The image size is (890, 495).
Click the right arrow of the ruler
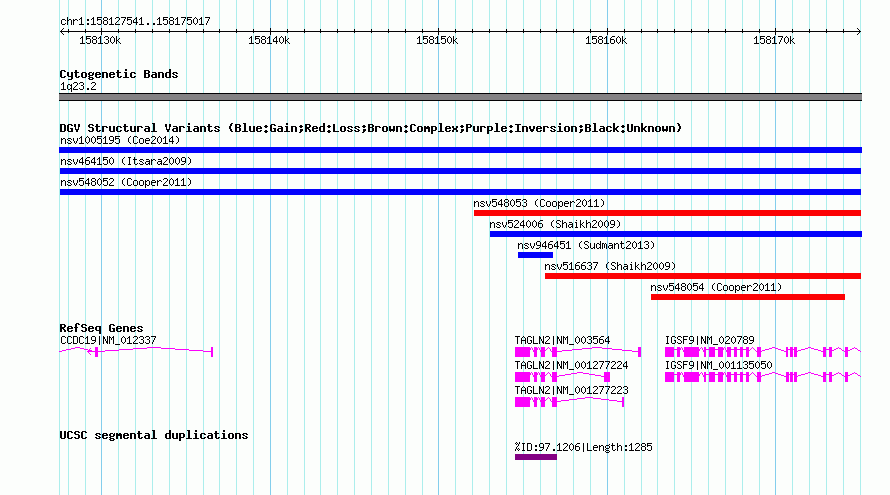859,31
